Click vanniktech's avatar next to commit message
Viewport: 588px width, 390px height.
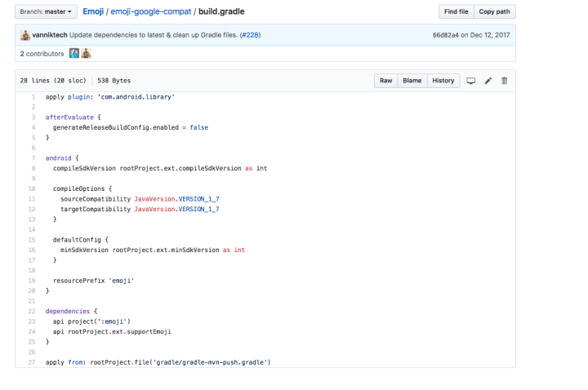point(25,35)
